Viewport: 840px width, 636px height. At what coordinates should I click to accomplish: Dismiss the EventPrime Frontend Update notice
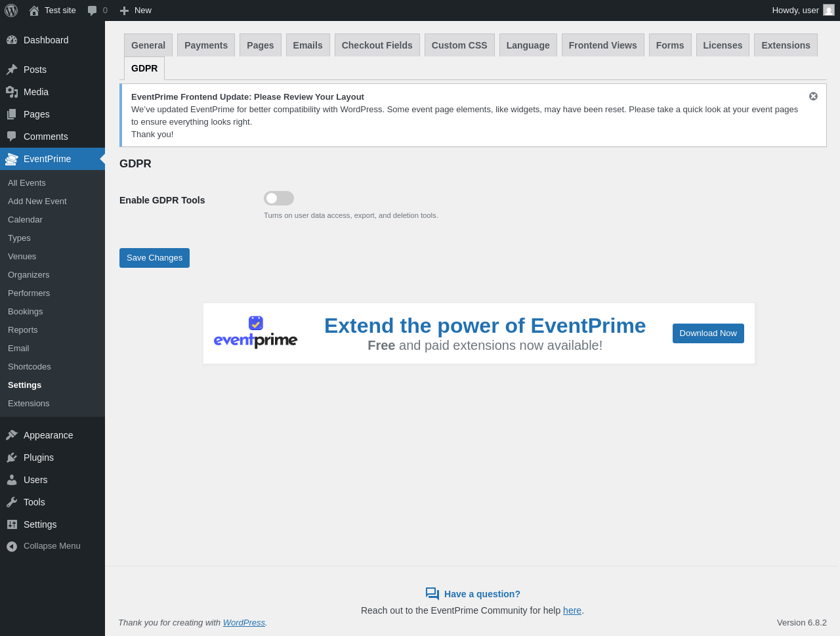pyautogui.click(x=813, y=96)
